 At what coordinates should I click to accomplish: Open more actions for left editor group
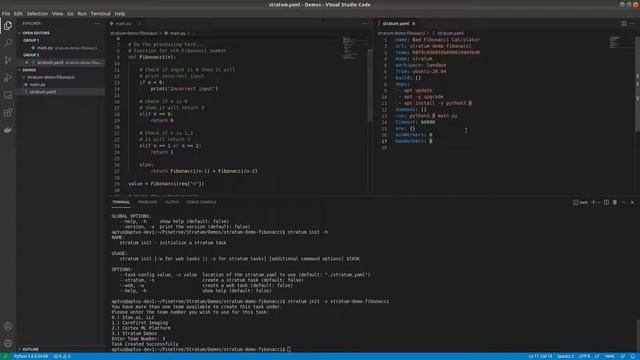364,24
